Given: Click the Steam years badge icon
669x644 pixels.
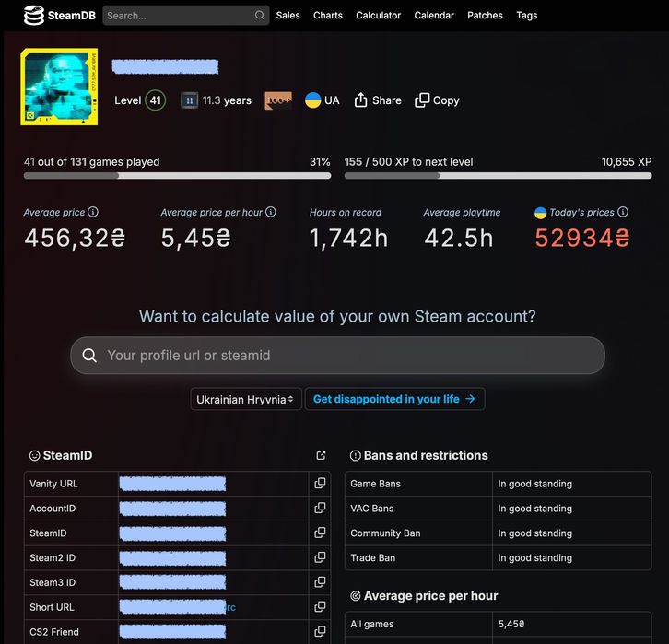Looking at the screenshot, I should coord(190,100).
